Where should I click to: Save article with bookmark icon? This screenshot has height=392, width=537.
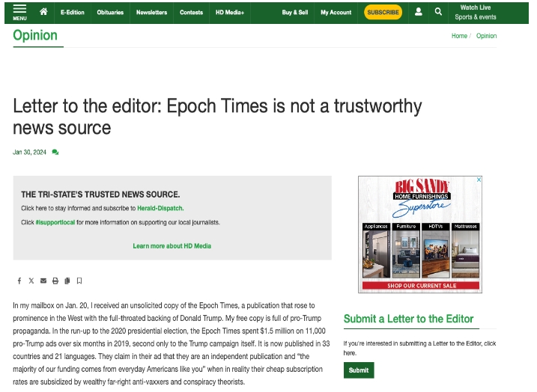click(79, 281)
